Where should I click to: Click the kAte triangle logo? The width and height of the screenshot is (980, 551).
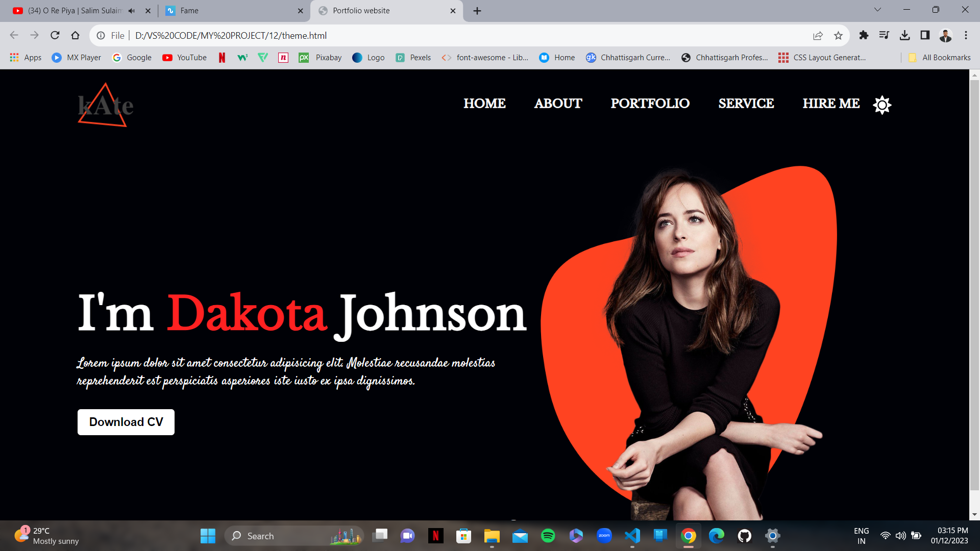coord(105,105)
